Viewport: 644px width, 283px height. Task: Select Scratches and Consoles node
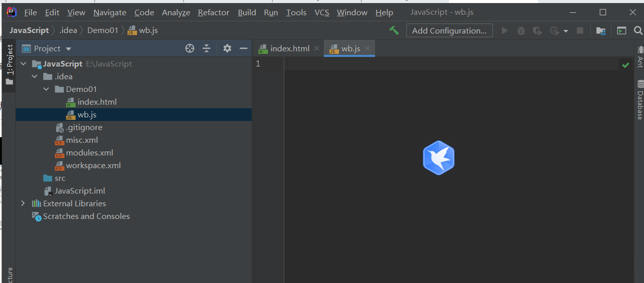click(133, 216)
